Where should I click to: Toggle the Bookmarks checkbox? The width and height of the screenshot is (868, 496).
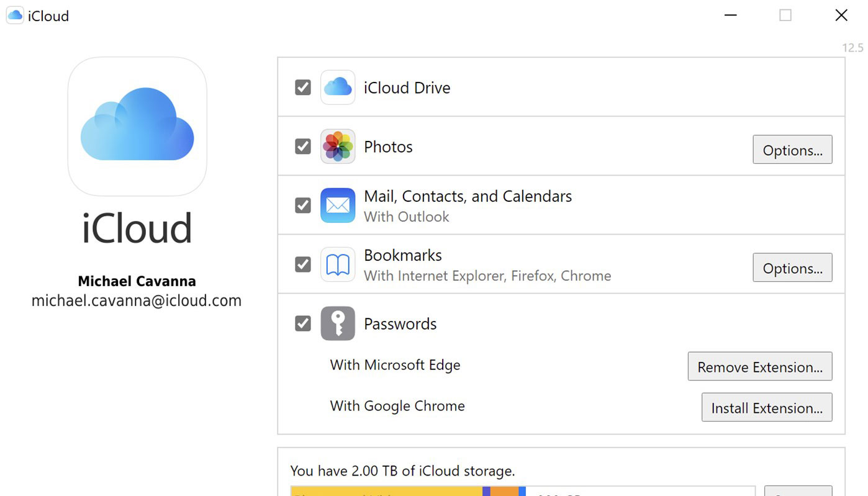tap(303, 264)
